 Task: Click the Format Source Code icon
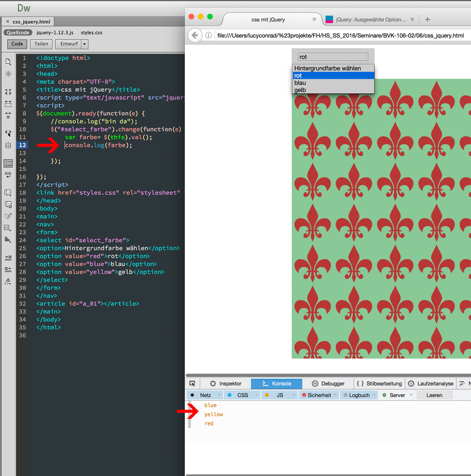point(8,281)
